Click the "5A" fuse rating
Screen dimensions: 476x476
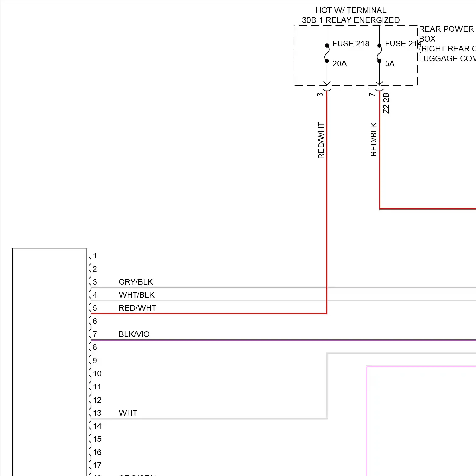coord(389,63)
